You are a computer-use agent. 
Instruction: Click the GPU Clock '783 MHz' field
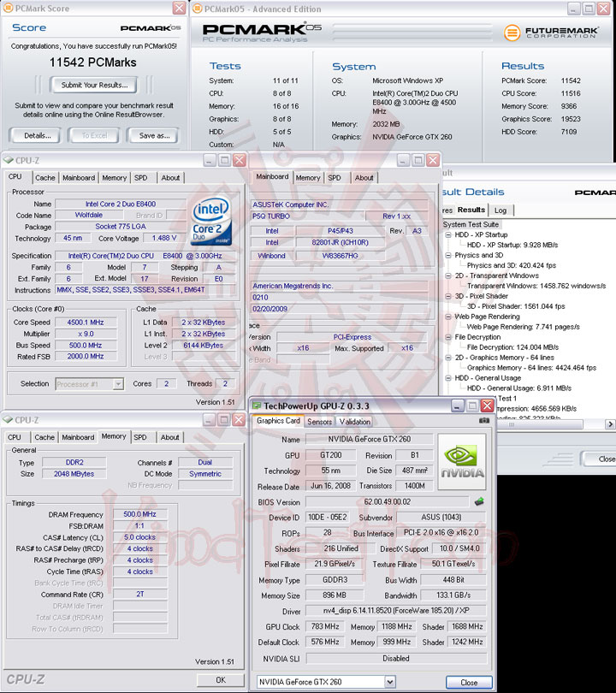325,626
